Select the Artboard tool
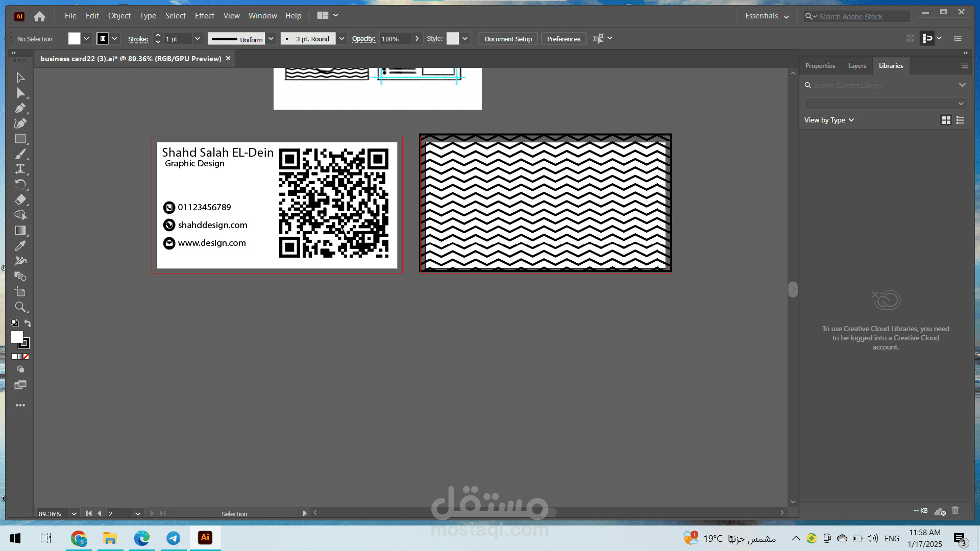 tap(20, 292)
